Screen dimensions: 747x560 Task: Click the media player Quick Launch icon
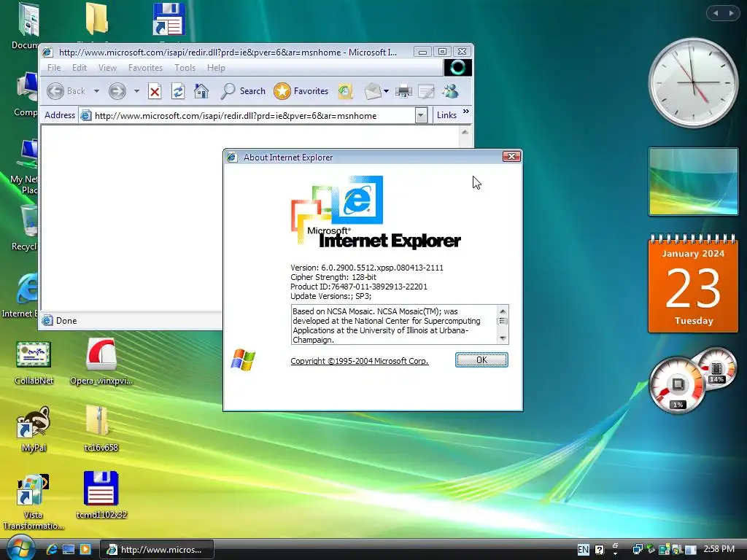(x=85, y=549)
